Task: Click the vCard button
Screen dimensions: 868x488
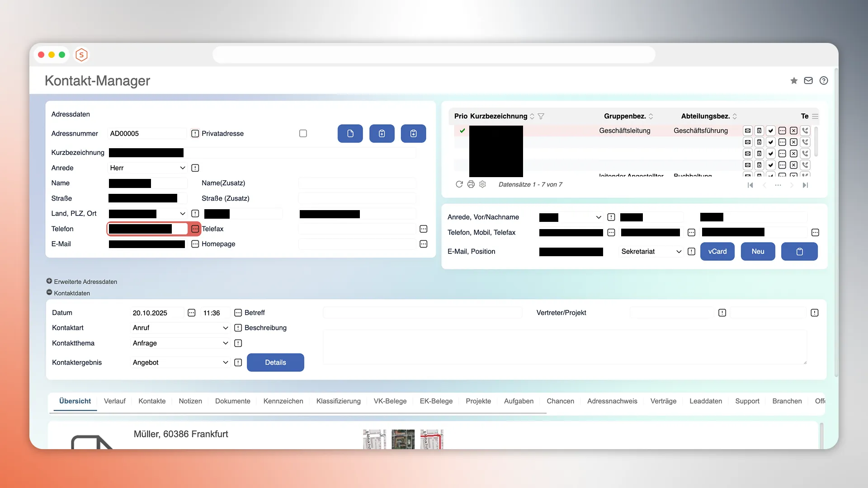Action: [717, 252]
